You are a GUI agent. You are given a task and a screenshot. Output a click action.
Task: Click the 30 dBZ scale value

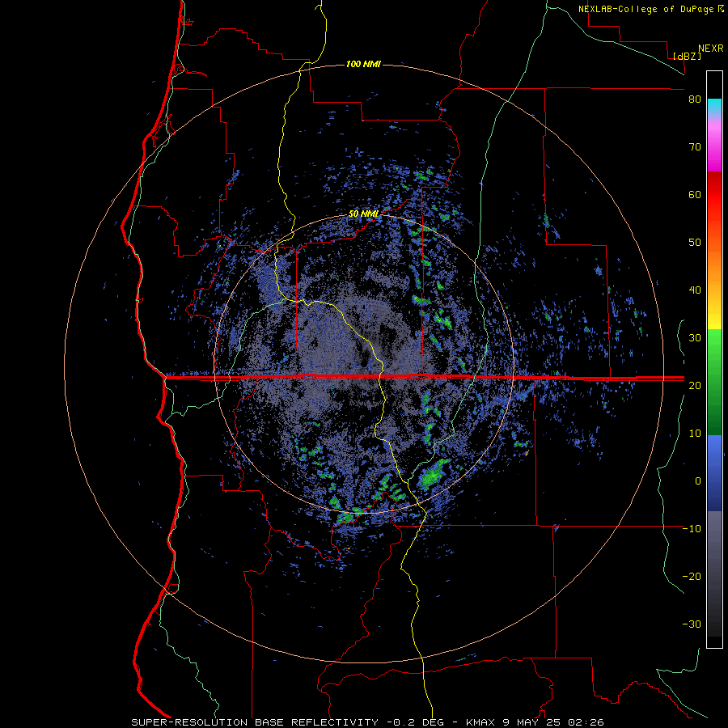[695, 338]
